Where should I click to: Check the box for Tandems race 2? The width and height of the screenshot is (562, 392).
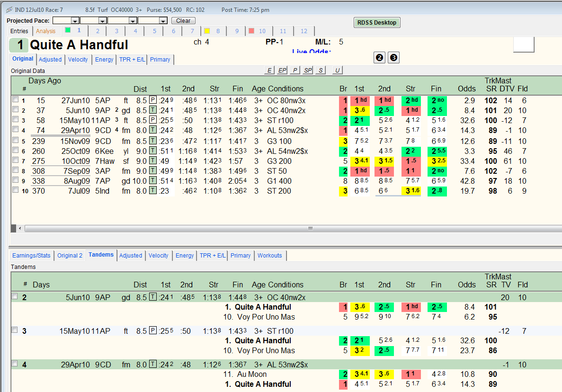15,296
